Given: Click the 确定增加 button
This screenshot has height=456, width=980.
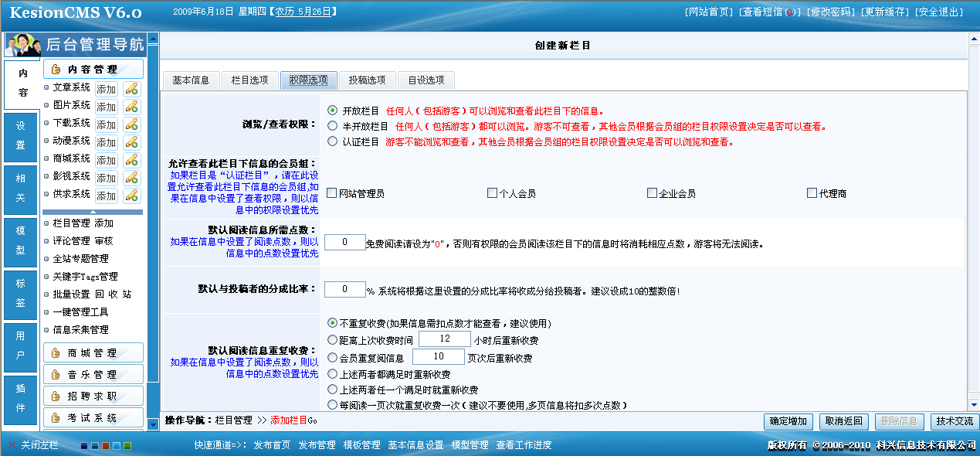Looking at the screenshot, I should 788,422.
